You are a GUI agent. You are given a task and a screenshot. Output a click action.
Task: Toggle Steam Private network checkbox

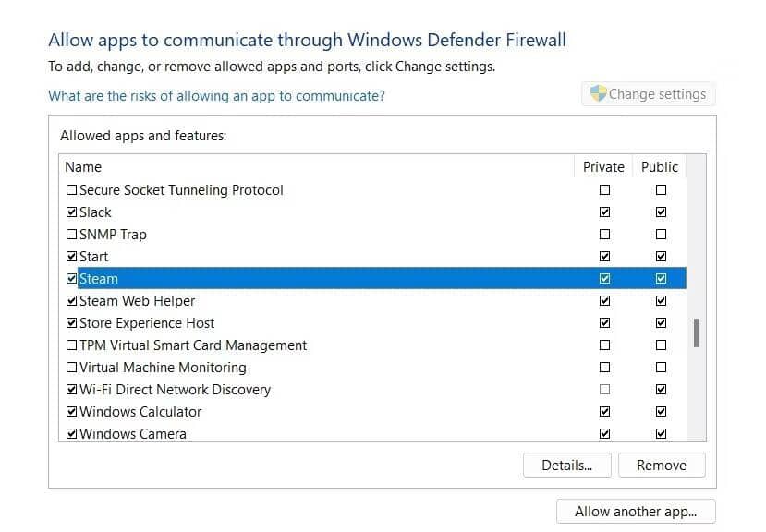[x=604, y=279]
